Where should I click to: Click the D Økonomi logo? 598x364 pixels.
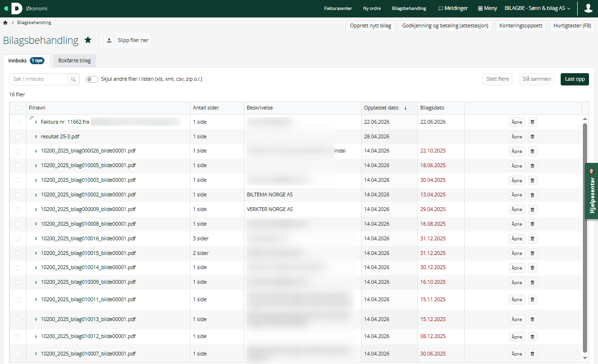26,8
